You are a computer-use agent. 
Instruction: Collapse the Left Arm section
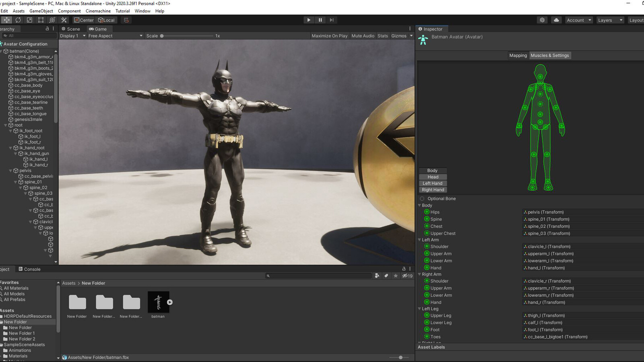tap(419, 240)
